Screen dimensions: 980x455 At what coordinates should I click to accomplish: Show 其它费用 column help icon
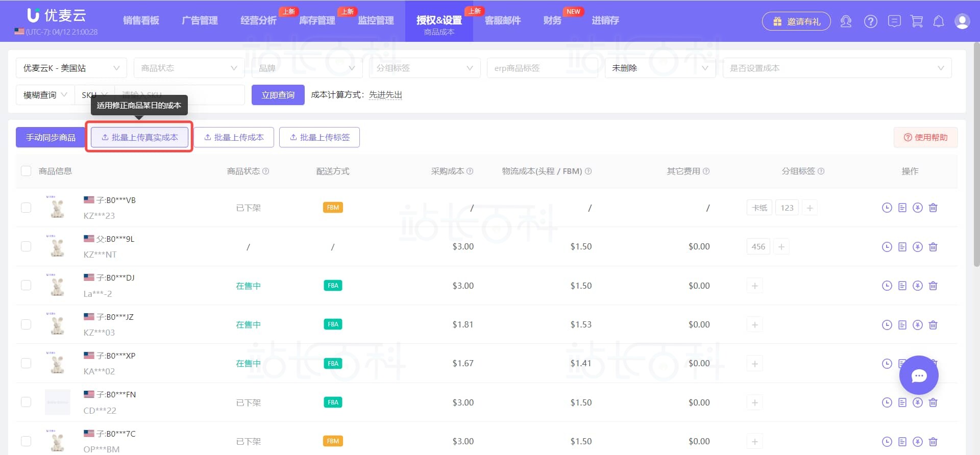[706, 171]
